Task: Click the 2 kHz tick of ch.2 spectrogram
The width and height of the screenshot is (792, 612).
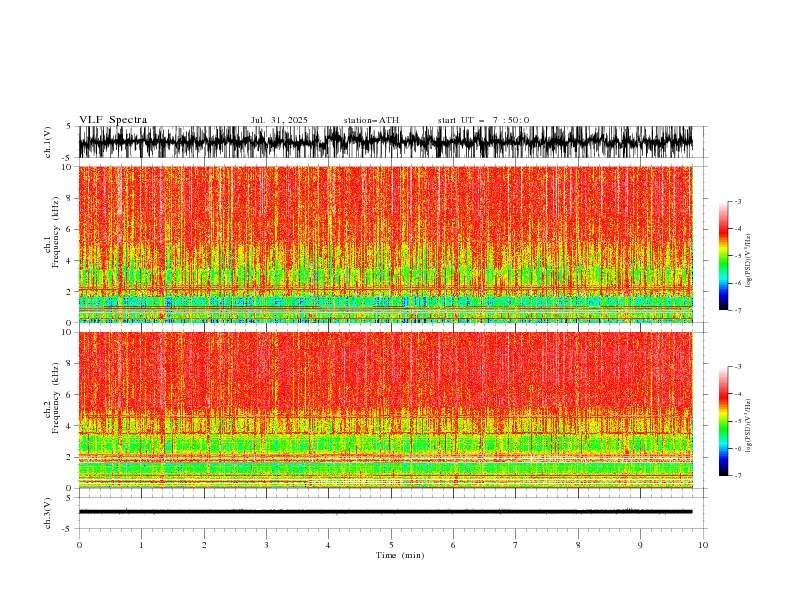Action: click(x=71, y=457)
